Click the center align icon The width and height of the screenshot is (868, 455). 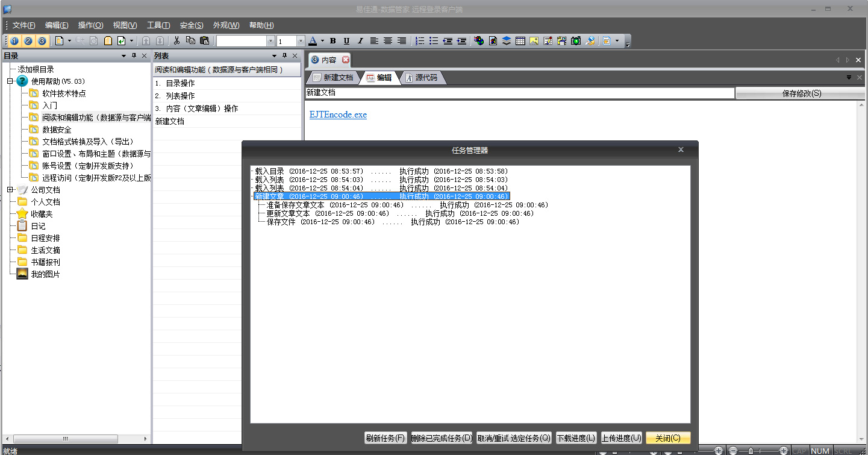[x=388, y=41]
